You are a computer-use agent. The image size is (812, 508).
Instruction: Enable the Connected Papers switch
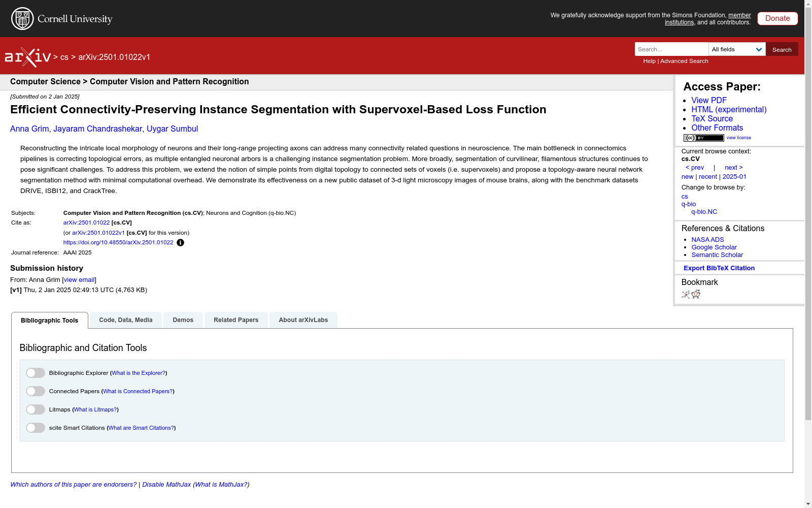coord(36,391)
